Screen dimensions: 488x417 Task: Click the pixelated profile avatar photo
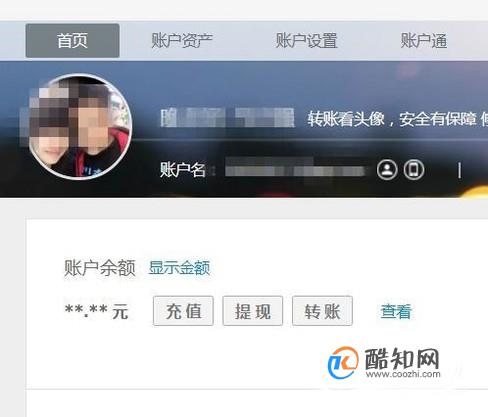[x=80, y=127]
